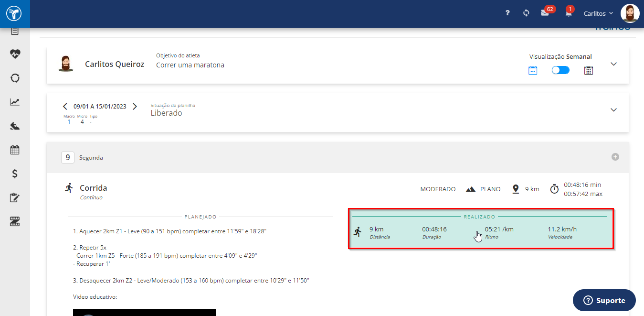Open the calendar sidebar icon

15,150
